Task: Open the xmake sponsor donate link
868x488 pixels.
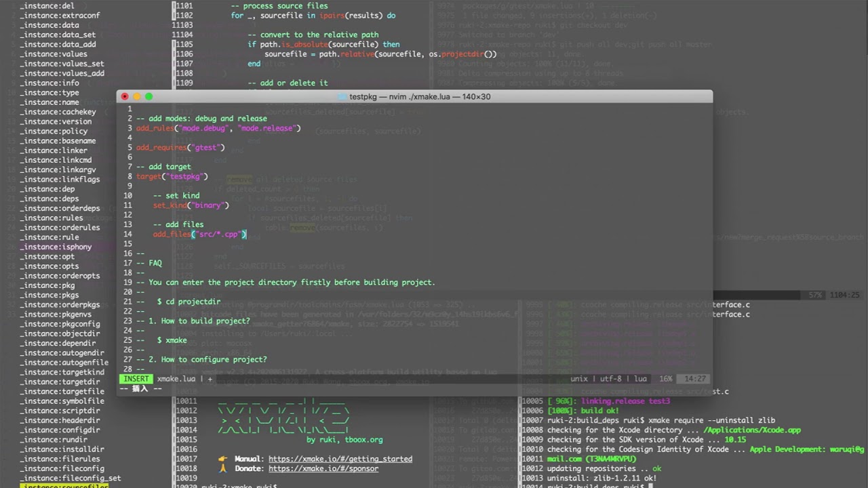Action: (x=323, y=468)
